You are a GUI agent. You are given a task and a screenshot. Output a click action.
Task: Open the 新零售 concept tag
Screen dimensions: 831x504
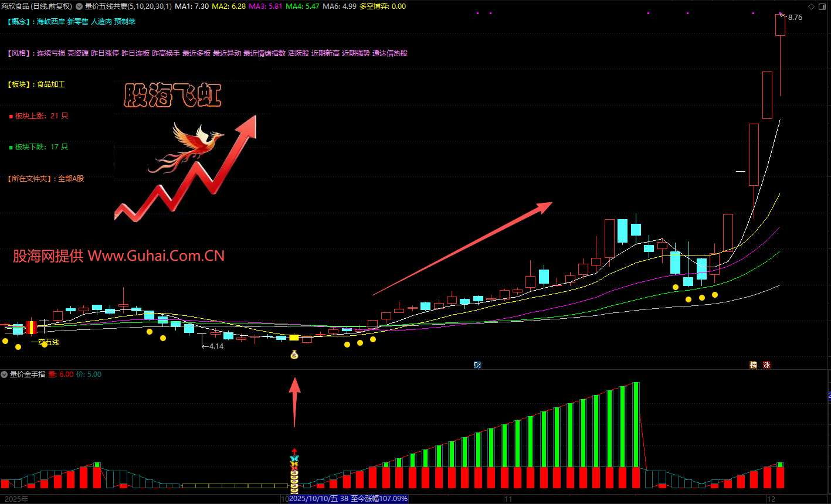(77, 22)
